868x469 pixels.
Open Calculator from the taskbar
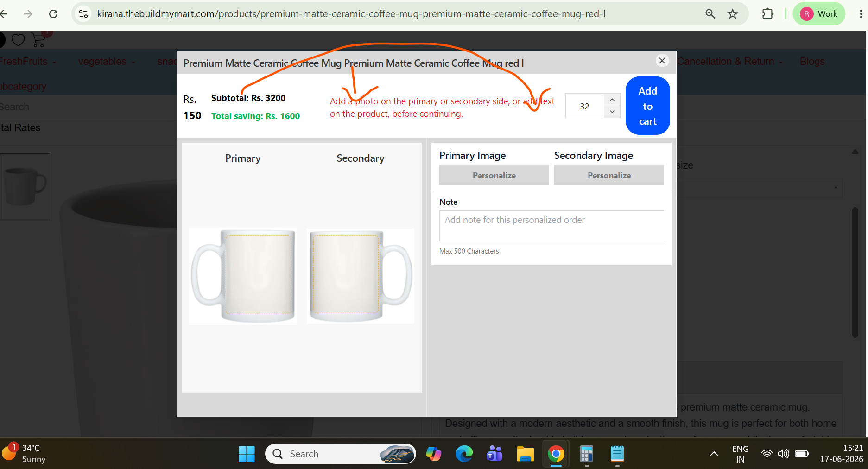pyautogui.click(x=587, y=454)
